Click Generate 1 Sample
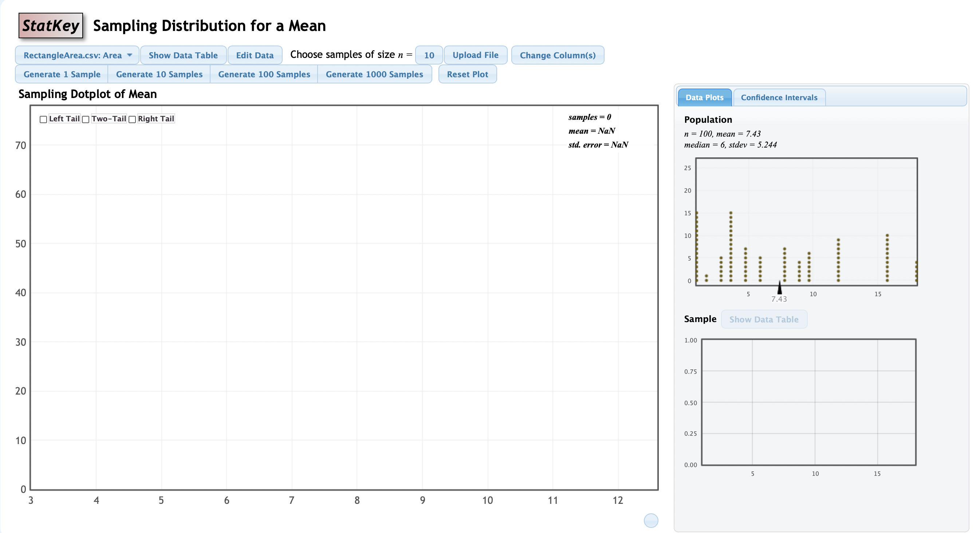 pos(62,74)
